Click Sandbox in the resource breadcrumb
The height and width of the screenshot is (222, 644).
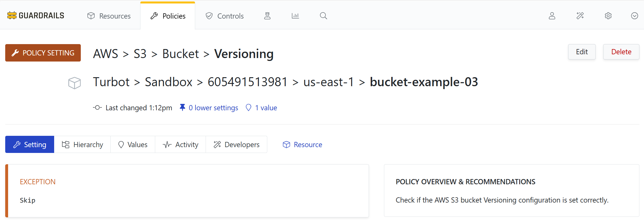(x=169, y=82)
